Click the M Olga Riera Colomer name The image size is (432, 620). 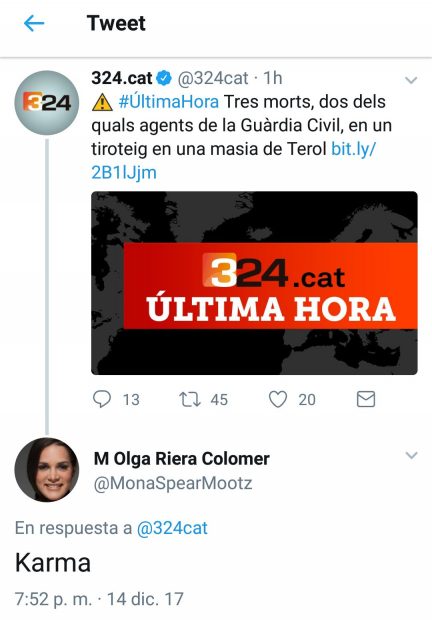tap(182, 459)
